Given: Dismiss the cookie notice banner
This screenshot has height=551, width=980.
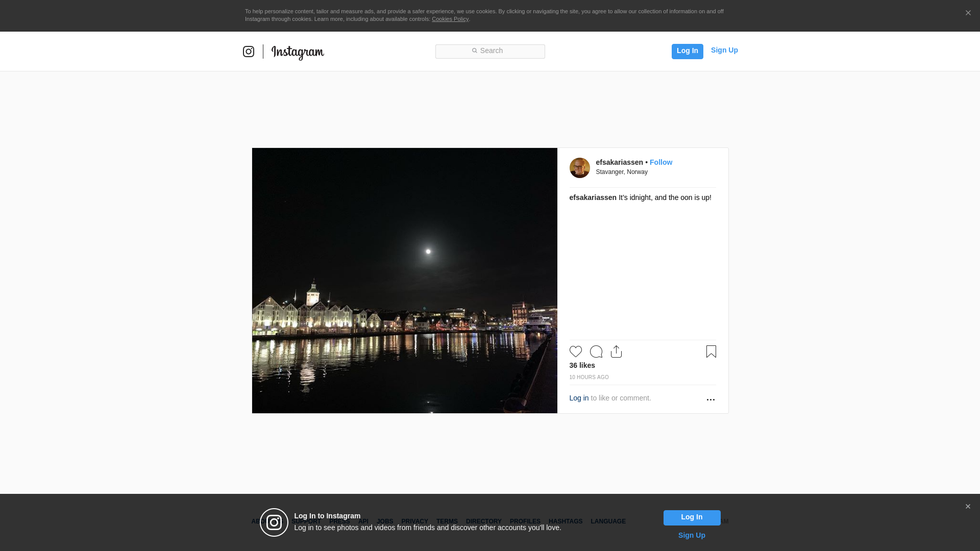Looking at the screenshot, I should tap(968, 13).
